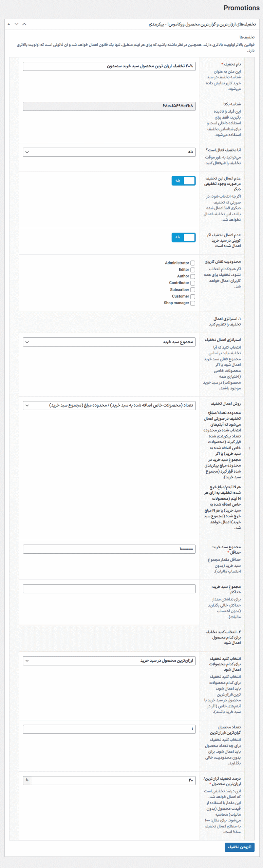Check the Editor role checkbox

(x=193, y=270)
